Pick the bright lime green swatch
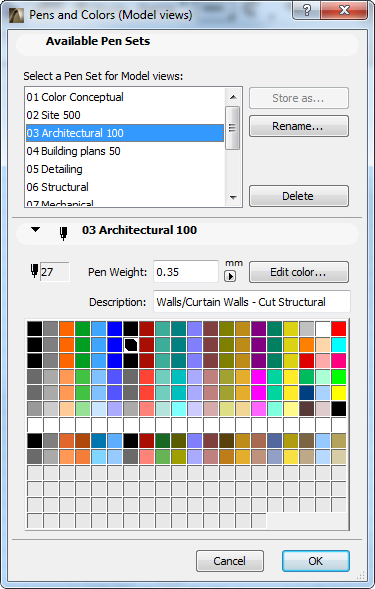The width and height of the screenshot is (375, 589). (x=339, y=376)
